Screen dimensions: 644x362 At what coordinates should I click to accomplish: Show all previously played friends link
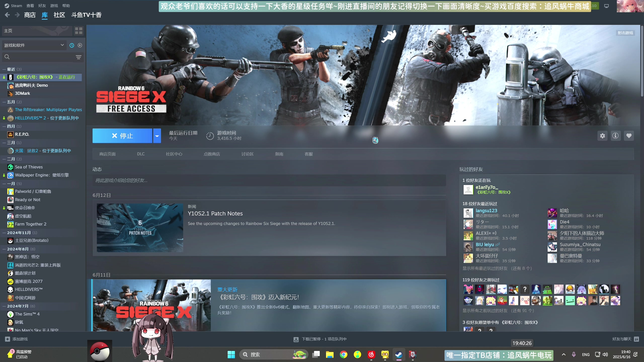(x=498, y=310)
